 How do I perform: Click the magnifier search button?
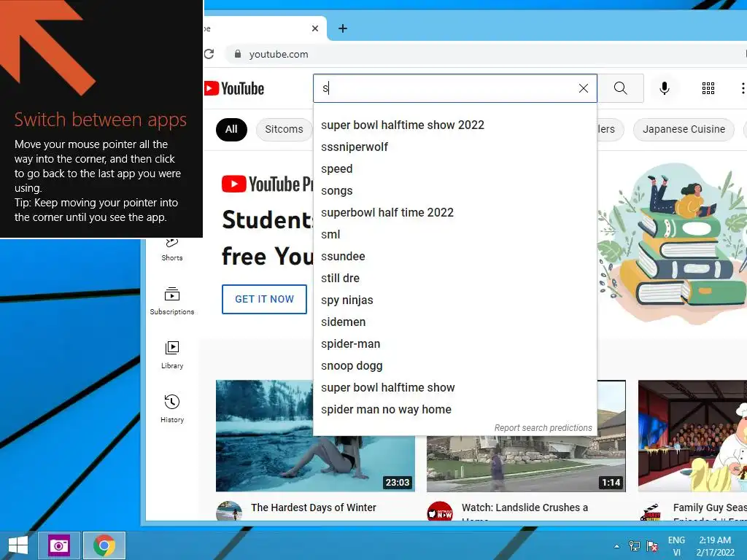(620, 88)
